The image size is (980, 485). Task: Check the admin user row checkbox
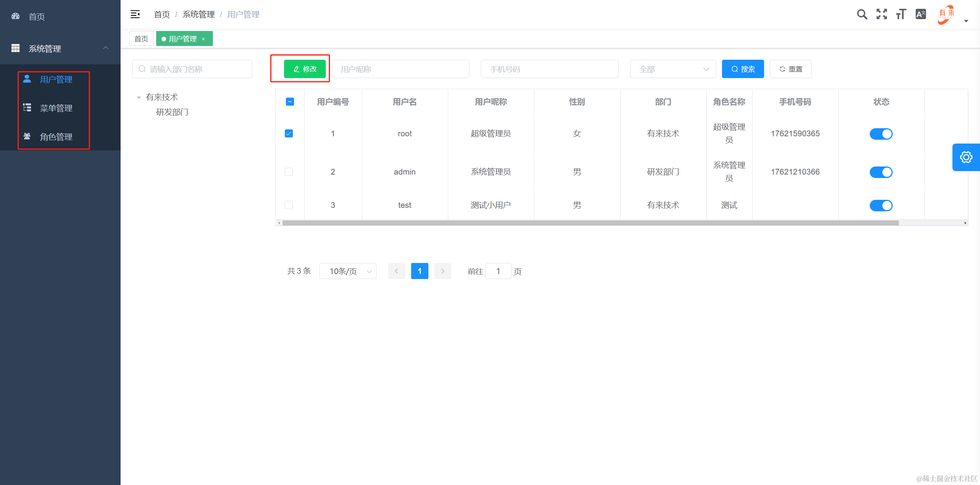289,172
